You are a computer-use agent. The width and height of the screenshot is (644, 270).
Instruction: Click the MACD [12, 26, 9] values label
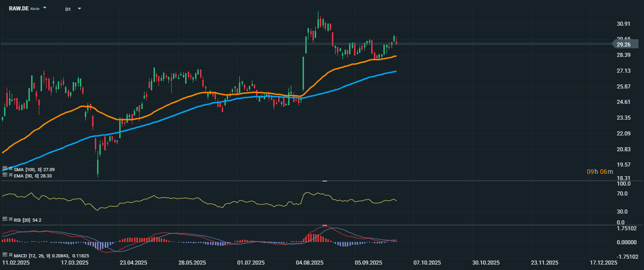point(51,256)
